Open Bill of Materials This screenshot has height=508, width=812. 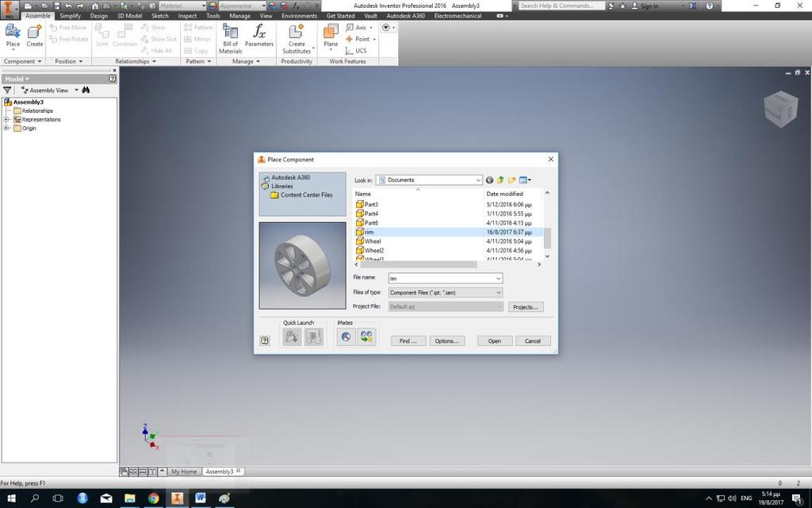point(231,39)
